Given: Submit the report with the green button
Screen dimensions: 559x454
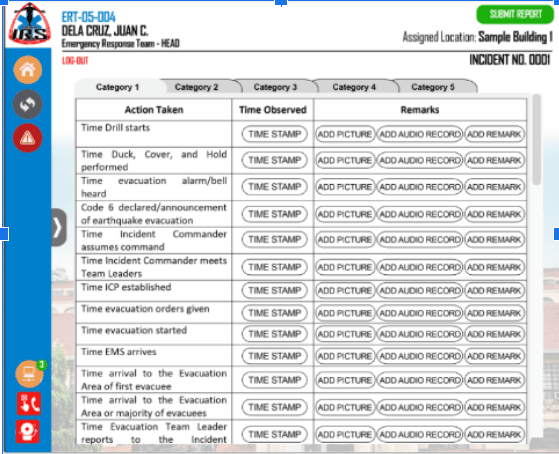Looking at the screenshot, I should 516,14.
